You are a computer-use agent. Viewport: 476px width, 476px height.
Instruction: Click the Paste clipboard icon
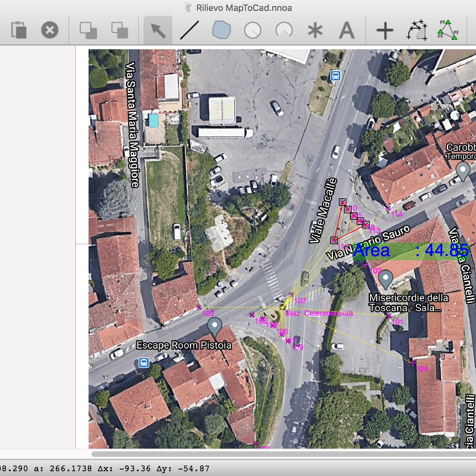point(19,30)
